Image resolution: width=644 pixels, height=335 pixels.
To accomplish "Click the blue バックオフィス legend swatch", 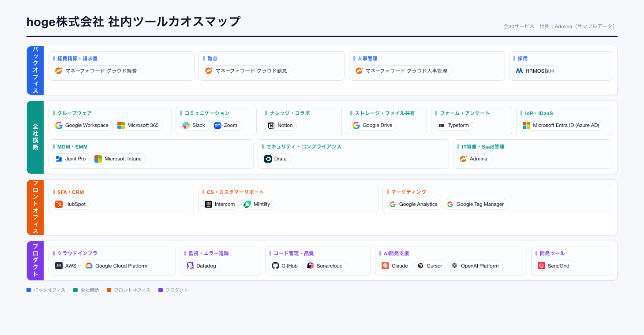I will point(29,290).
